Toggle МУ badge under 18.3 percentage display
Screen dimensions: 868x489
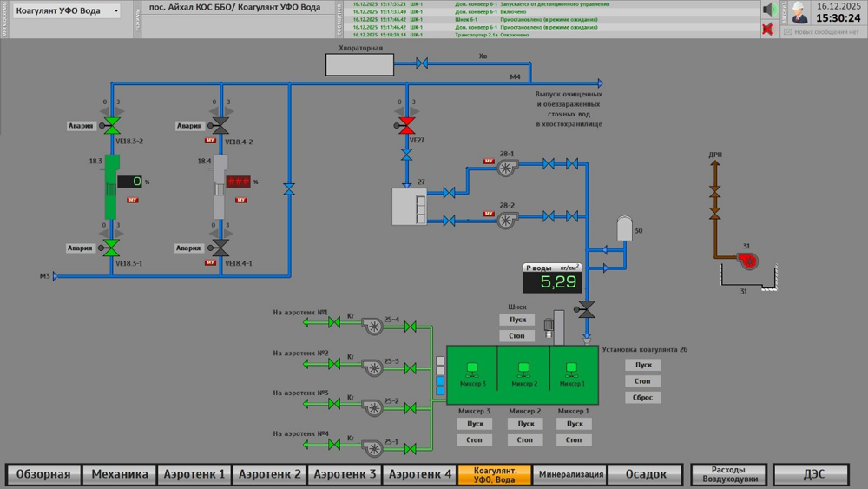tap(132, 200)
